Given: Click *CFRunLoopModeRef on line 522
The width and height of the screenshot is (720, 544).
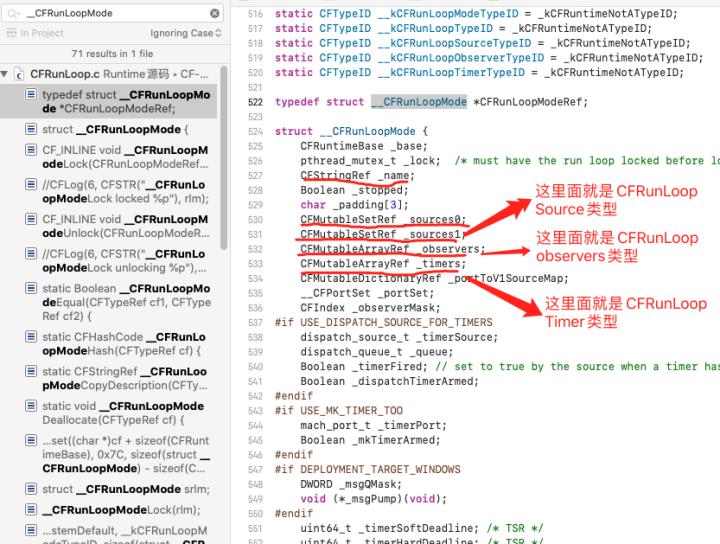Looking at the screenshot, I should click(530, 101).
